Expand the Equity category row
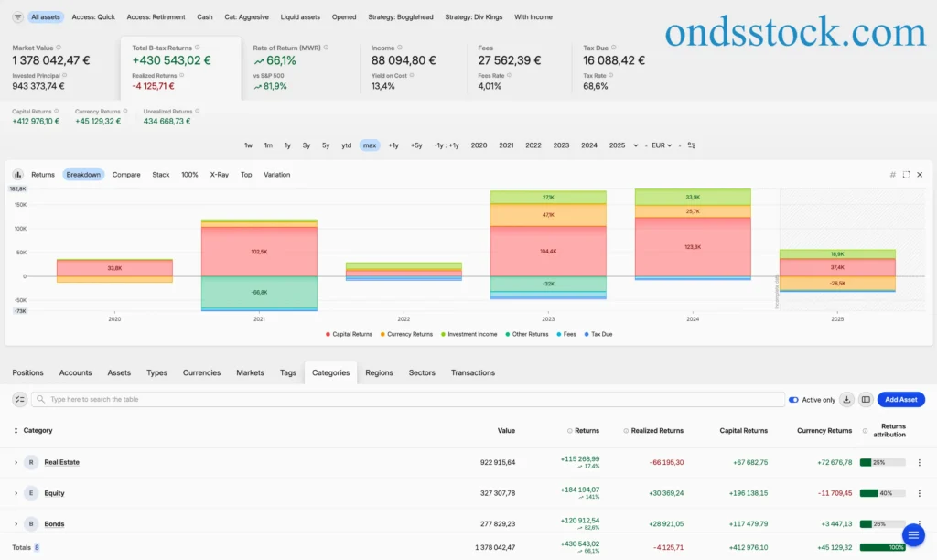937x560 pixels. click(x=16, y=494)
